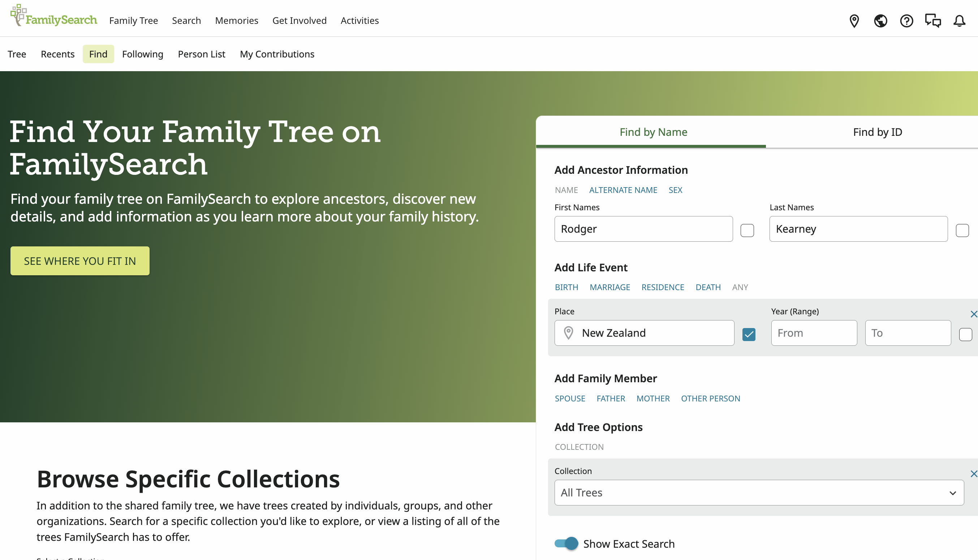Image resolution: width=978 pixels, height=560 pixels.
Task: Open the Person List tab
Action: (x=202, y=54)
